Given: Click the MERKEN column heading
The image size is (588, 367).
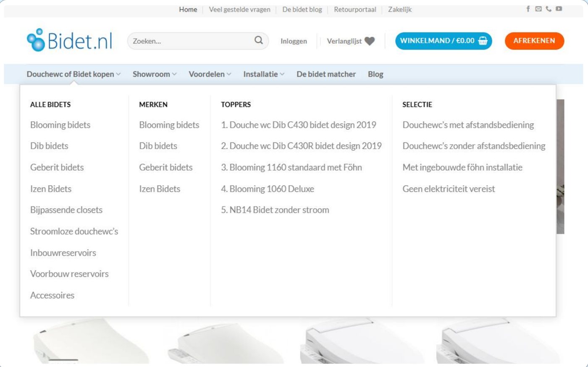Looking at the screenshot, I should pos(153,105).
